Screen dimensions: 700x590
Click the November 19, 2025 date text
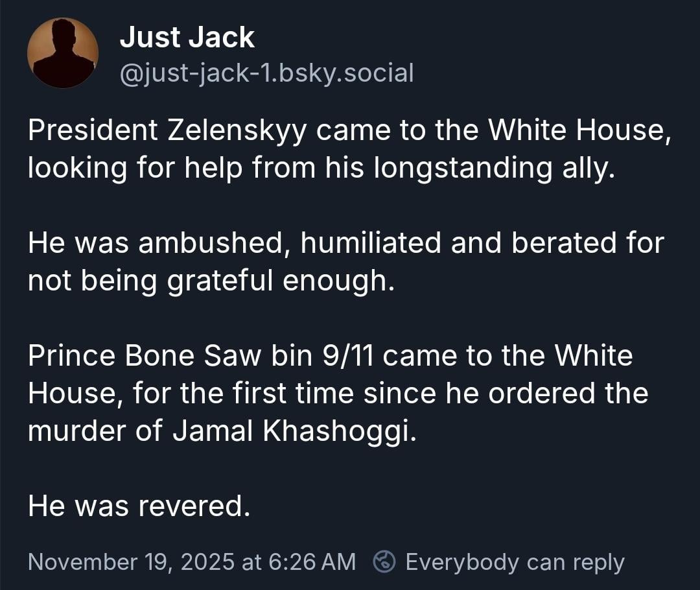click(132, 561)
